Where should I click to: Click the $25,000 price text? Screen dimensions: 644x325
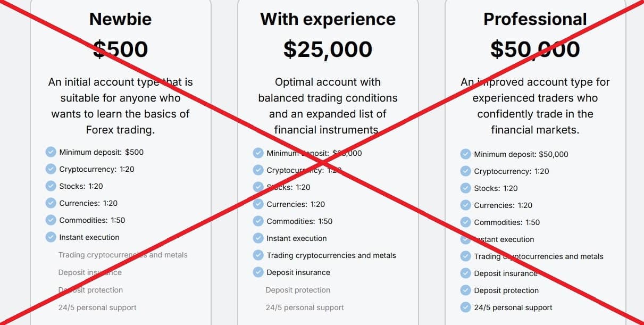328,49
